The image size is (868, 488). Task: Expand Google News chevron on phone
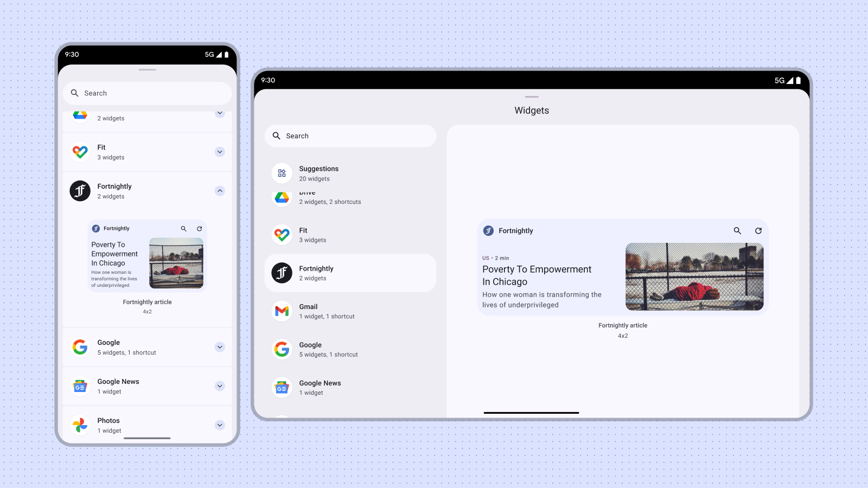220,386
